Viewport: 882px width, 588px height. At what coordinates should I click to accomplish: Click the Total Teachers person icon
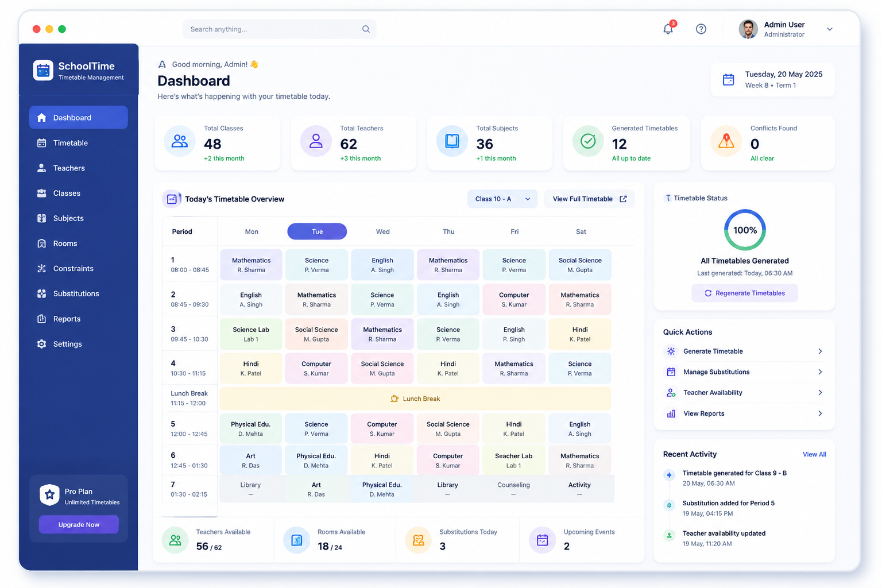(x=316, y=141)
